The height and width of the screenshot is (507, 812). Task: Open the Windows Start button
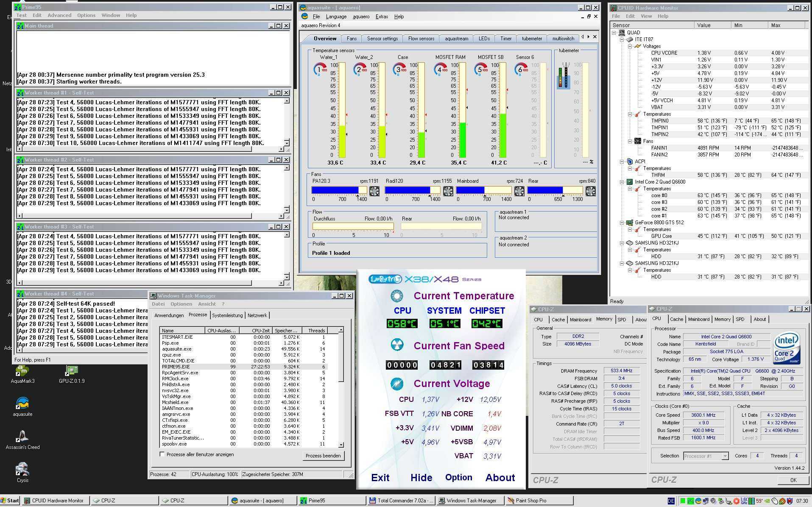tap(10, 501)
